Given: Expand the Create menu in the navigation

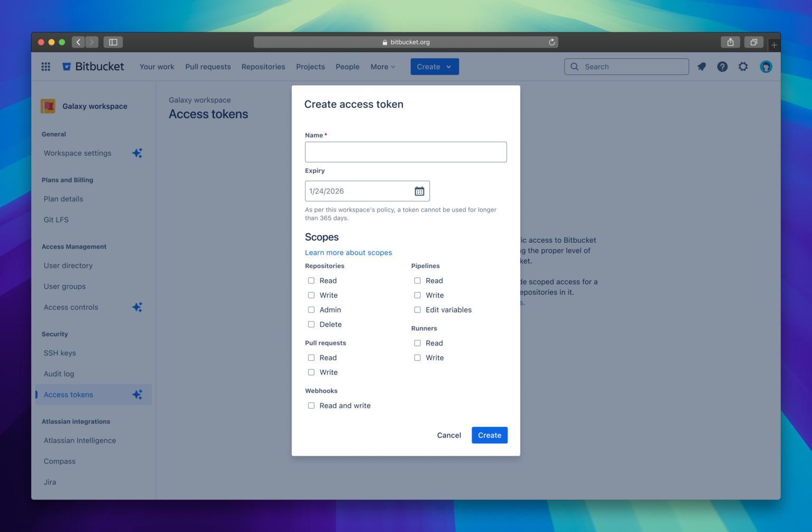Looking at the screenshot, I should click(x=434, y=66).
